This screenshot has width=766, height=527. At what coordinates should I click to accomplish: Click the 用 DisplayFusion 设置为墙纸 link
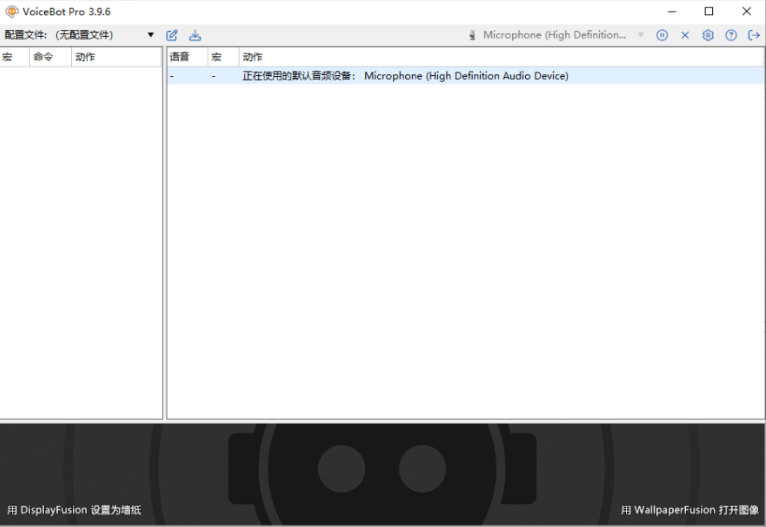pos(74,510)
